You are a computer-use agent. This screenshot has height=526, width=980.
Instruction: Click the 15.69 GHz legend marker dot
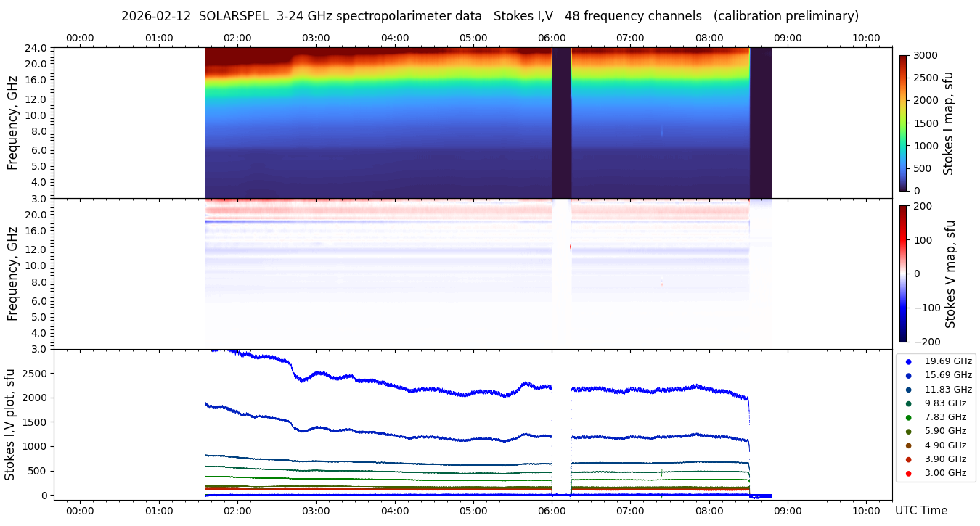tap(908, 375)
